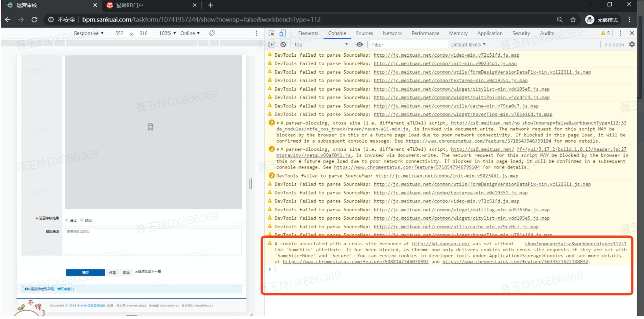Open the DevTools customize menu icon
Screen dimensions: 644x319
[x=620, y=33]
